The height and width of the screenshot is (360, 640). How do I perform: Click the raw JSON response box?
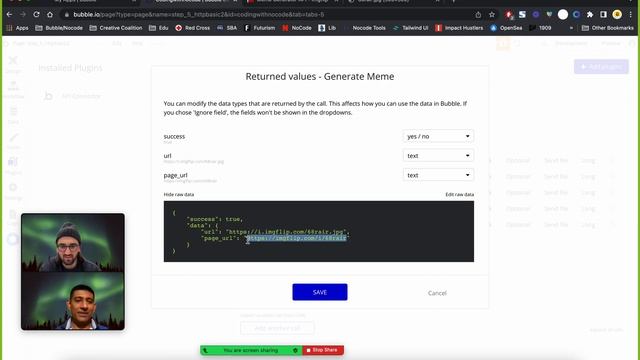(319, 231)
